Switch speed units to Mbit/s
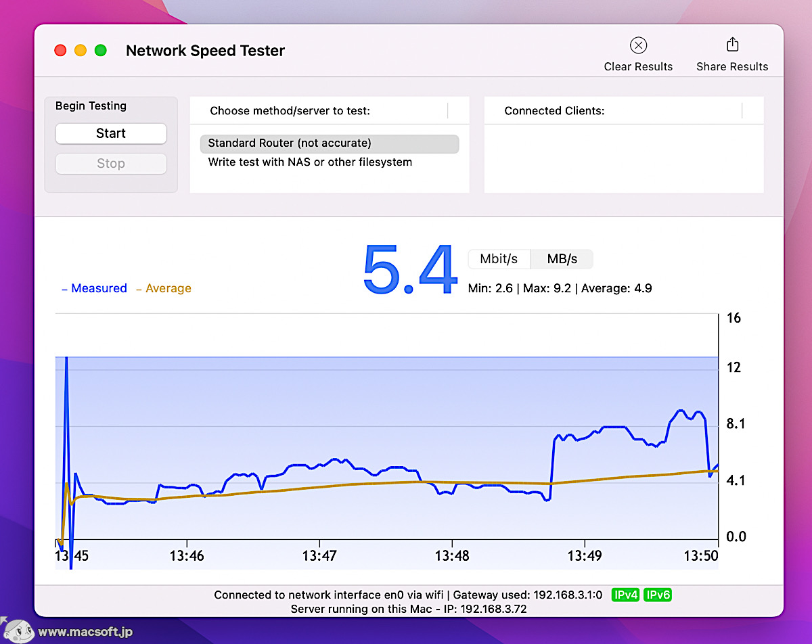Screen dimensions: 812x644 (499, 258)
